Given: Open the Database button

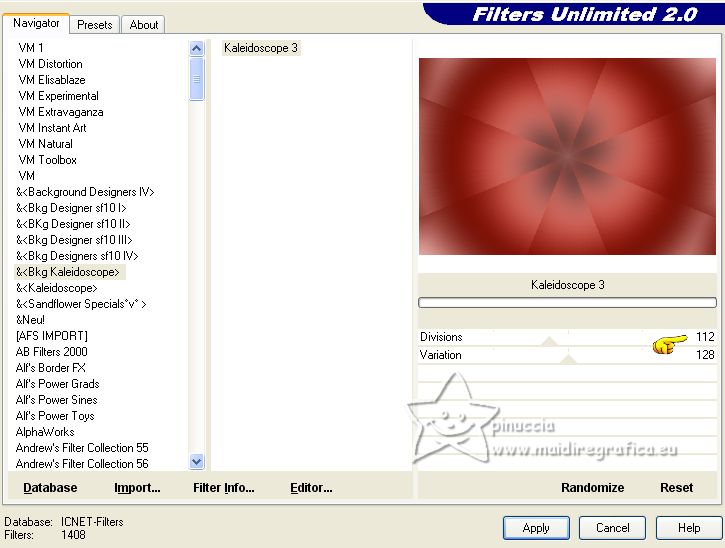Looking at the screenshot, I should (50, 488).
